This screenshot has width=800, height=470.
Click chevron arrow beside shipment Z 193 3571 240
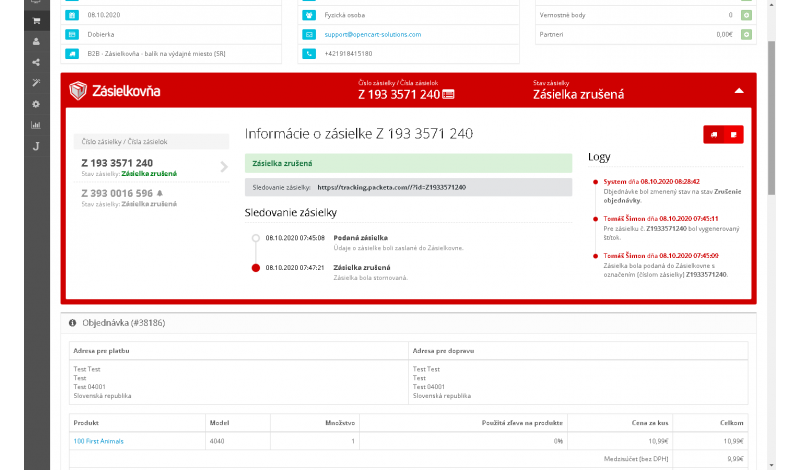[224, 166]
